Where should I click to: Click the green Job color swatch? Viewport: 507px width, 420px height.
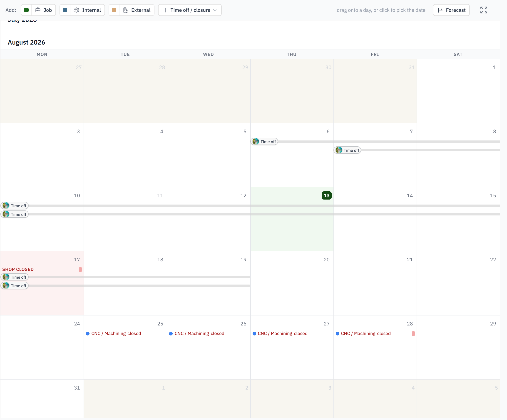pos(26,10)
